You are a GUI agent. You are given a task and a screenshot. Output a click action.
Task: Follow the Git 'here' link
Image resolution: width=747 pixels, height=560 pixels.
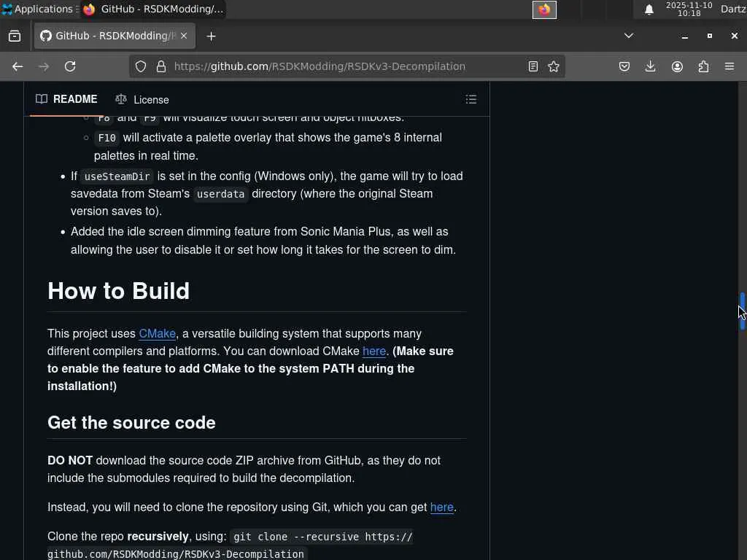[x=441, y=507]
